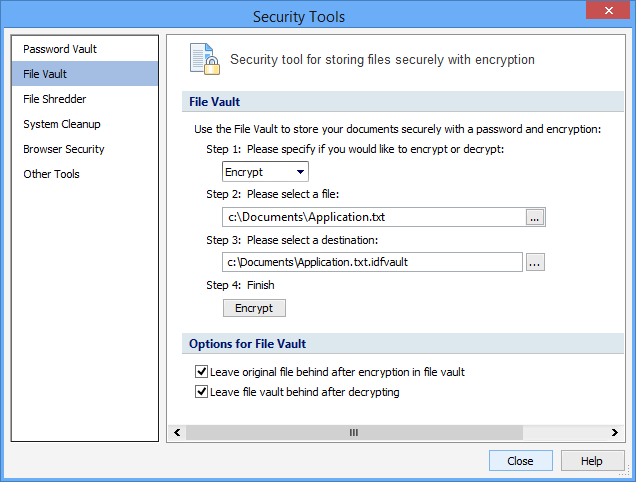The width and height of the screenshot is (636, 482).
Task: Open Other Tools in sidebar
Action: coord(52,174)
